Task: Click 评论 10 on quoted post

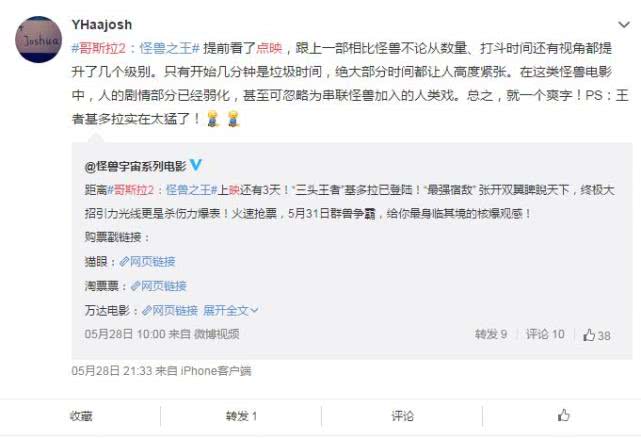Action: click(x=545, y=334)
